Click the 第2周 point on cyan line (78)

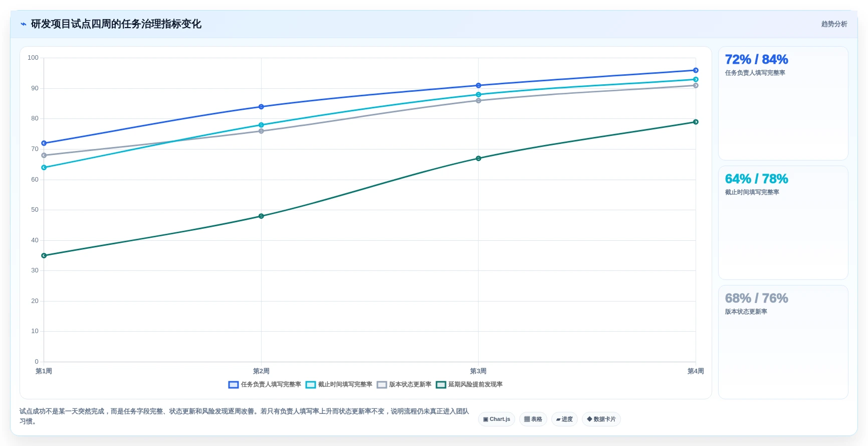tap(261, 125)
